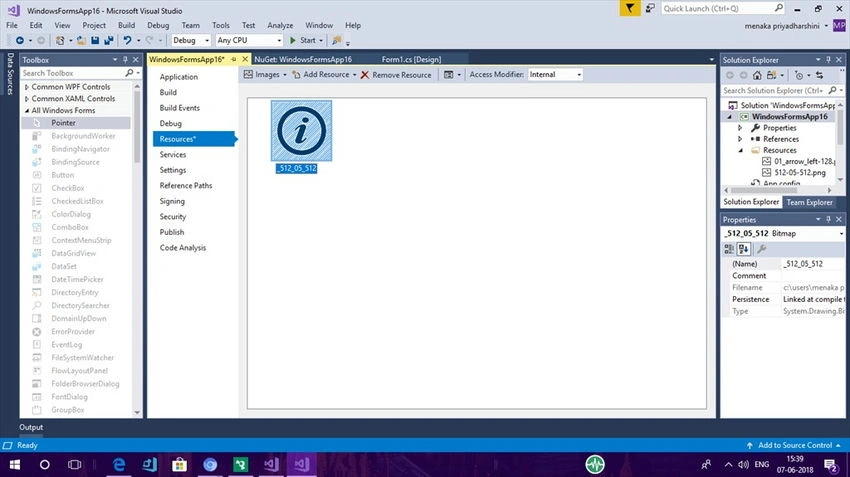Viewport: 850px width, 477px height.
Task: Click the Categorized view icon in Properties
Action: [729, 249]
